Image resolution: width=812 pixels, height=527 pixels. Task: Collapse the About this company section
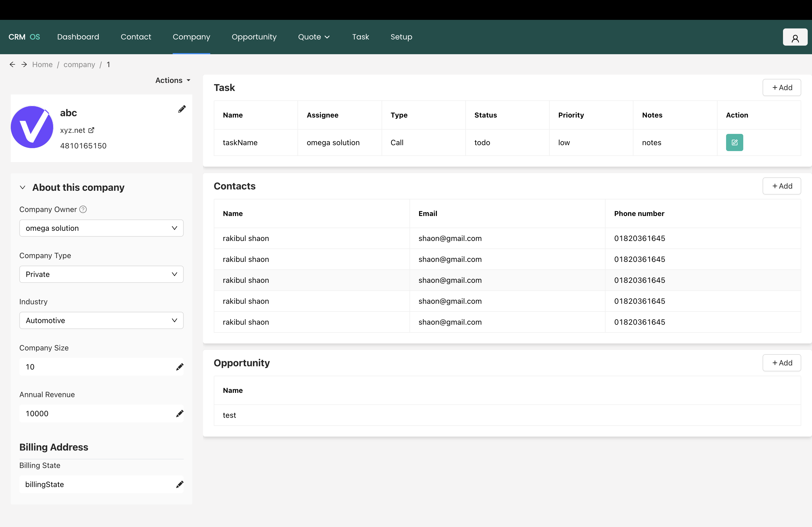coord(23,188)
